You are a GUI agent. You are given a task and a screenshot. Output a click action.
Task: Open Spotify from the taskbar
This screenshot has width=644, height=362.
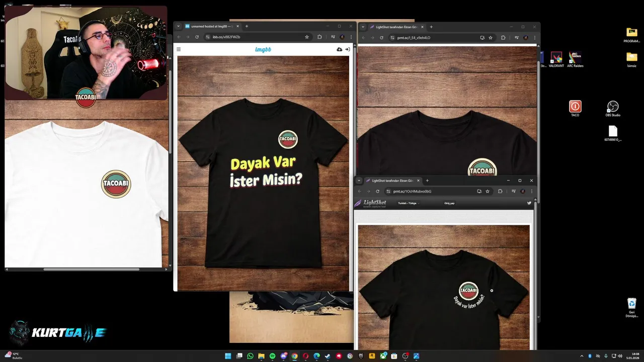pyautogui.click(x=272, y=356)
